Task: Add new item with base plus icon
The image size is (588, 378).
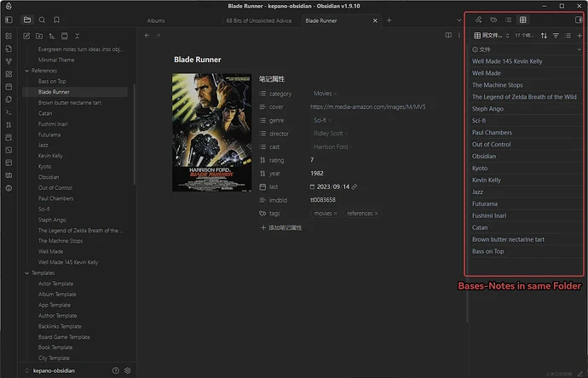Action: pos(579,36)
